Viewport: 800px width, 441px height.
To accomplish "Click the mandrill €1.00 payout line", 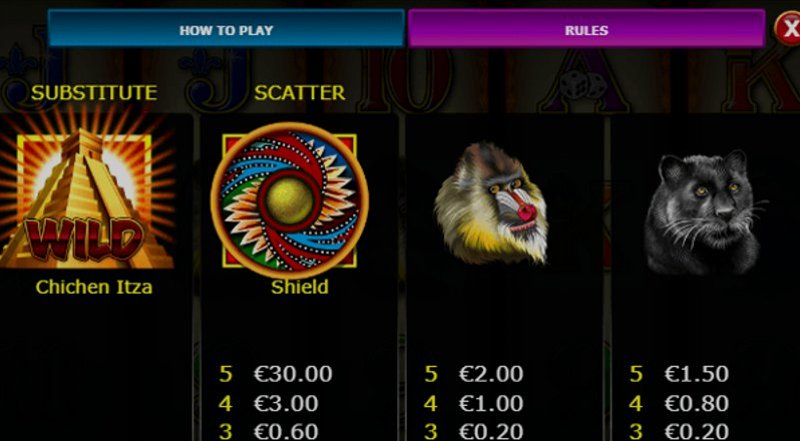I will [x=473, y=404].
